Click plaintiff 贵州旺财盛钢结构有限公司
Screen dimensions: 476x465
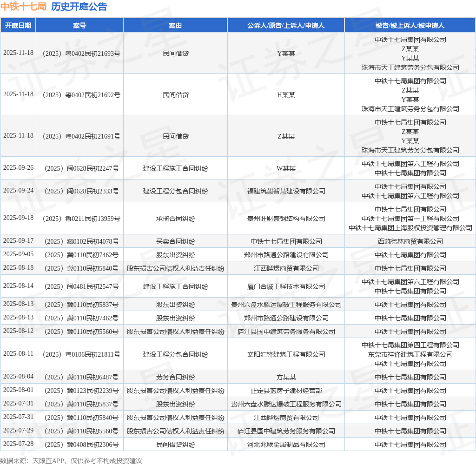tap(286, 219)
